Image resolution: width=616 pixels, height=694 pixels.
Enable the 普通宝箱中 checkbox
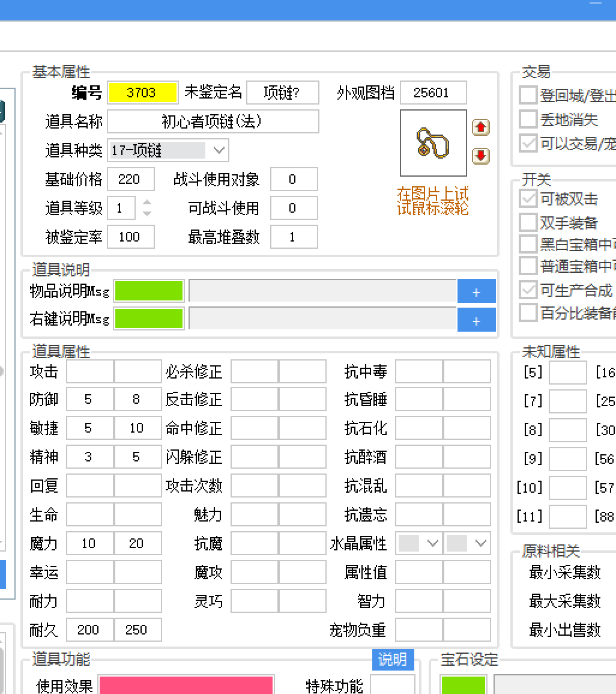pos(528,266)
